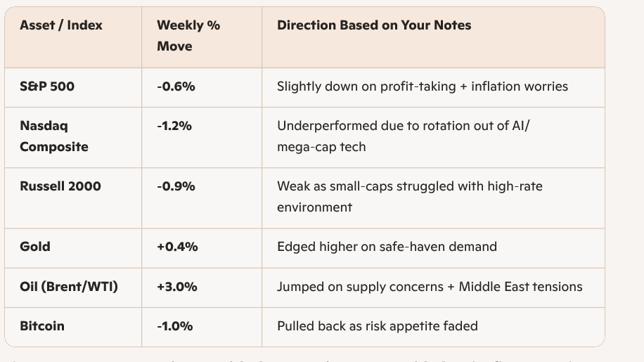Select the Oil (Brent/WTI) cell
The height and width of the screenshot is (362, 644).
(x=69, y=287)
